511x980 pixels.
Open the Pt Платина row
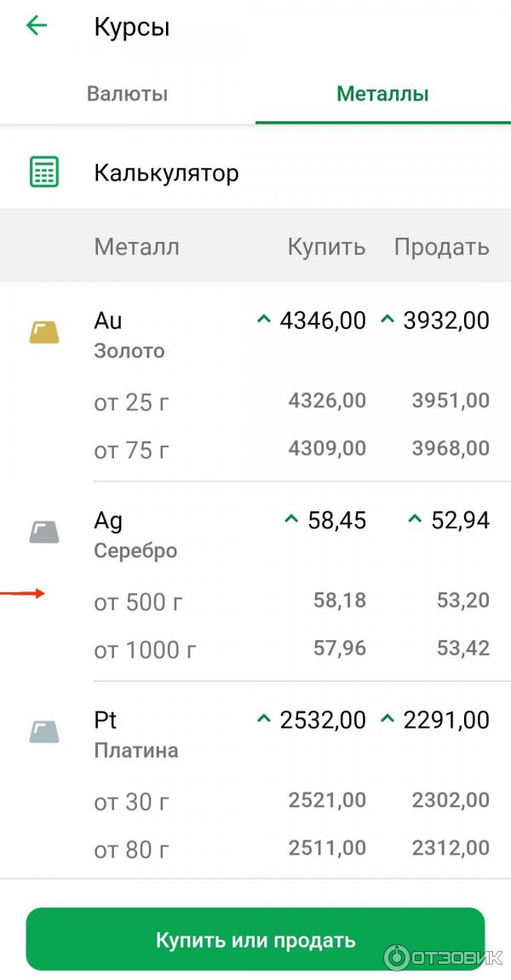pos(255,735)
